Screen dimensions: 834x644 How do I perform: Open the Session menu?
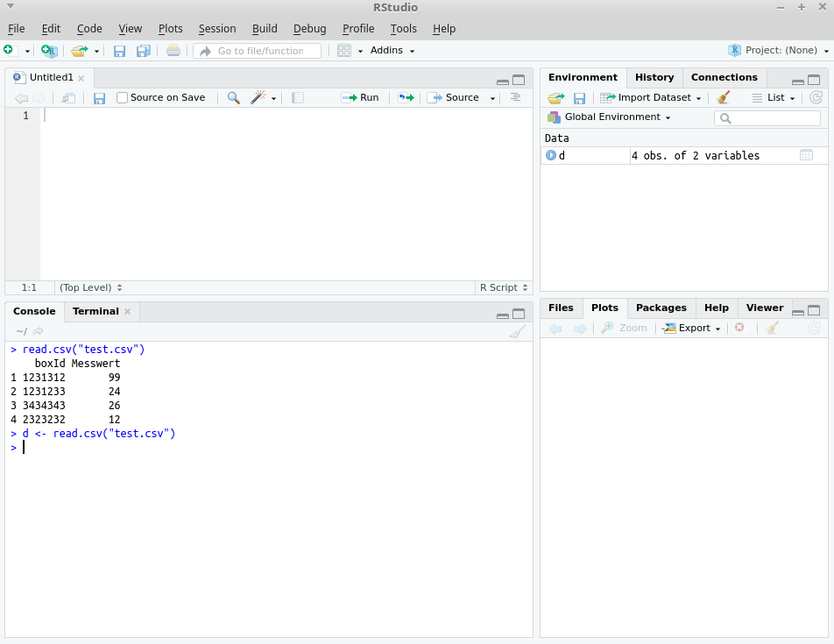(x=217, y=29)
